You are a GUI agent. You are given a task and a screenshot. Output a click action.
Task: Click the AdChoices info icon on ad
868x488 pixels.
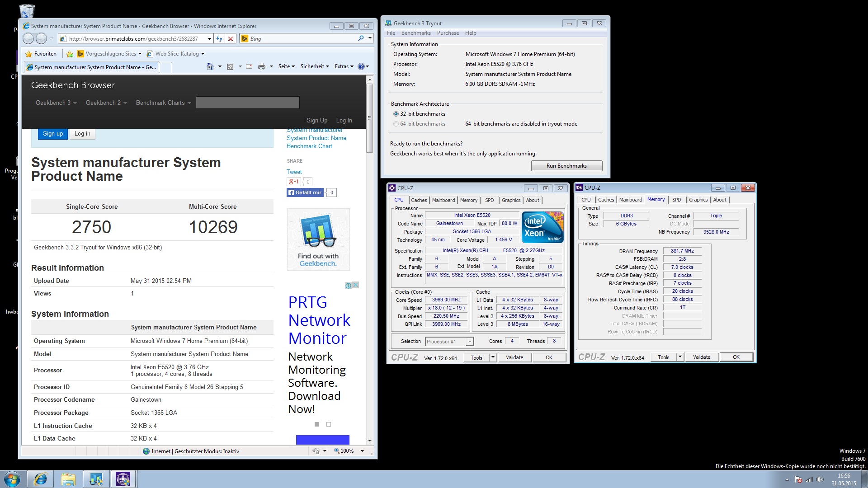(x=349, y=286)
